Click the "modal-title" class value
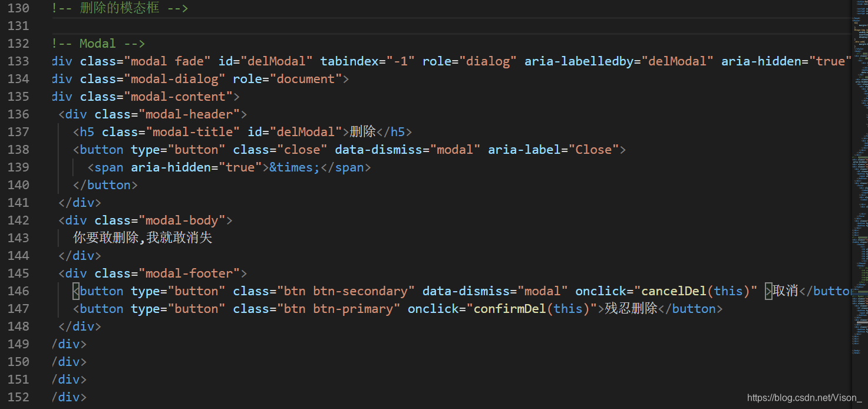The image size is (868, 409). click(x=193, y=132)
